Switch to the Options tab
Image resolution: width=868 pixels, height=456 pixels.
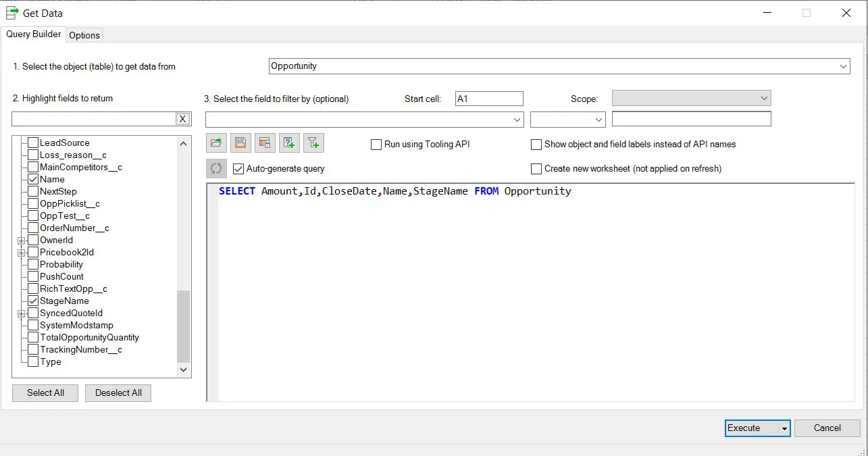point(84,35)
